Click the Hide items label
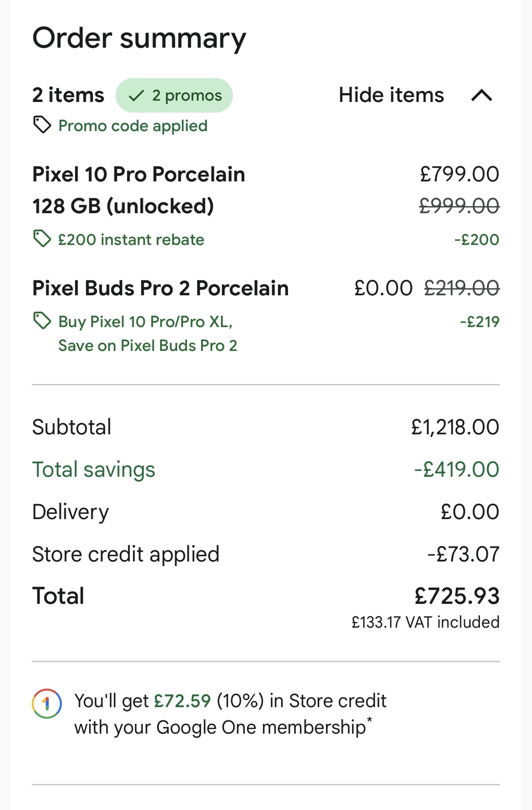The height and width of the screenshot is (810, 532). click(x=391, y=95)
